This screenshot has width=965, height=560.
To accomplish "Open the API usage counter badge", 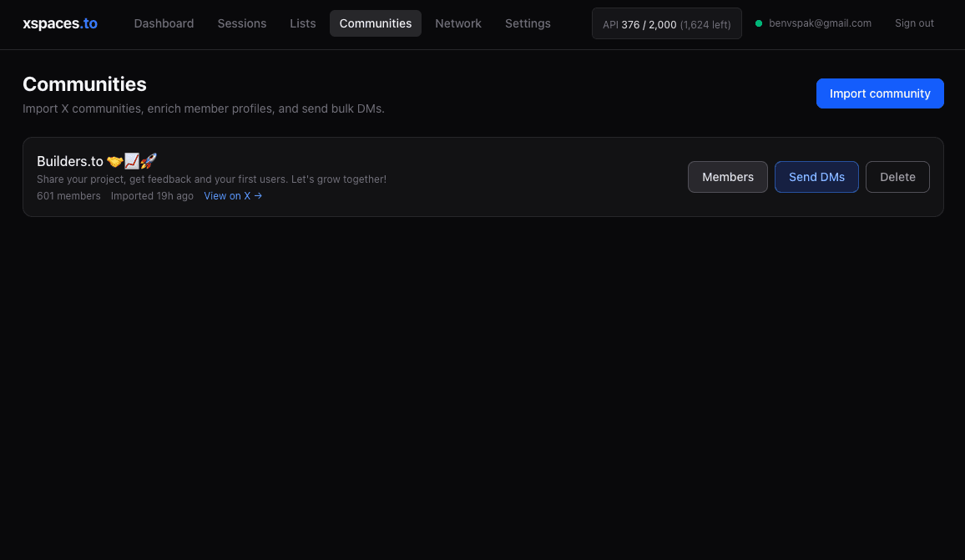I will (x=666, y=23).
